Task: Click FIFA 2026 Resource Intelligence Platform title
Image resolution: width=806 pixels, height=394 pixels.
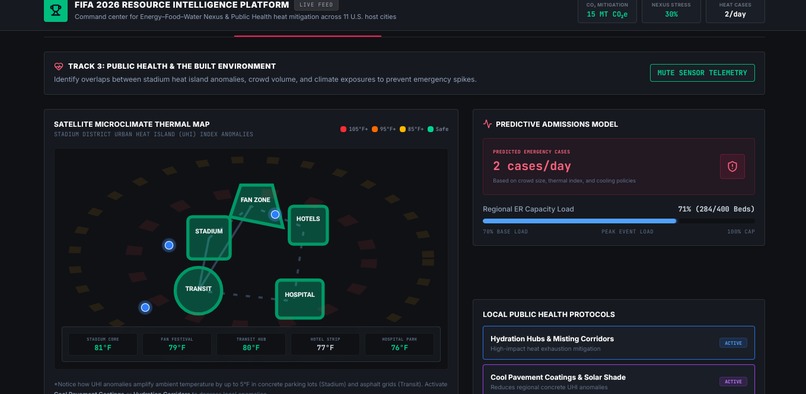Action: [x=181, y=5]
